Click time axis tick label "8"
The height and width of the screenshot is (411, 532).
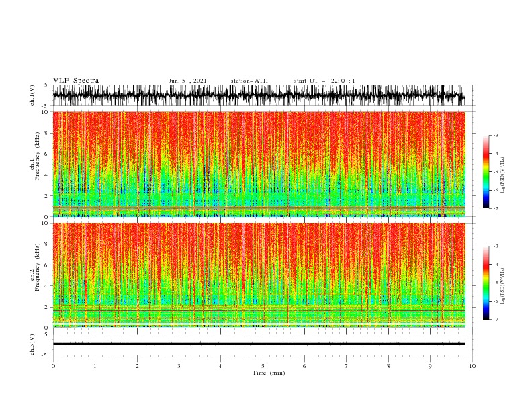tap(388, 366)
